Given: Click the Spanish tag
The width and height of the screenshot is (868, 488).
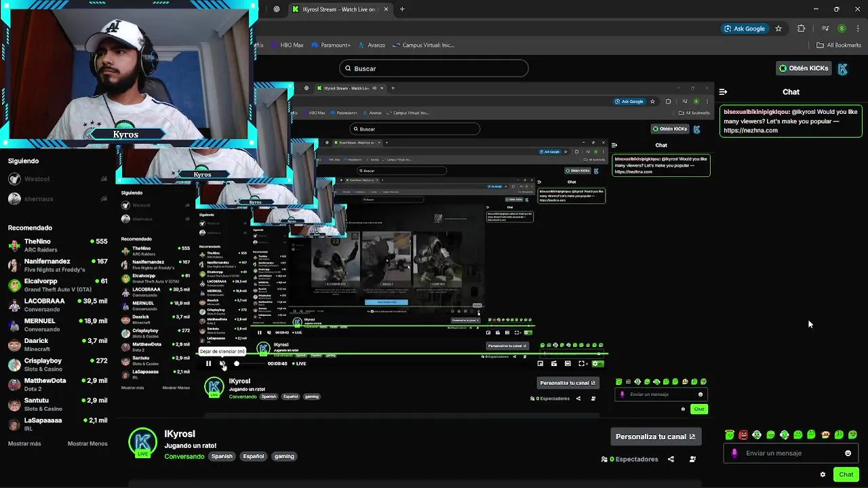Looking at the screenshot, I should [222, 456].
